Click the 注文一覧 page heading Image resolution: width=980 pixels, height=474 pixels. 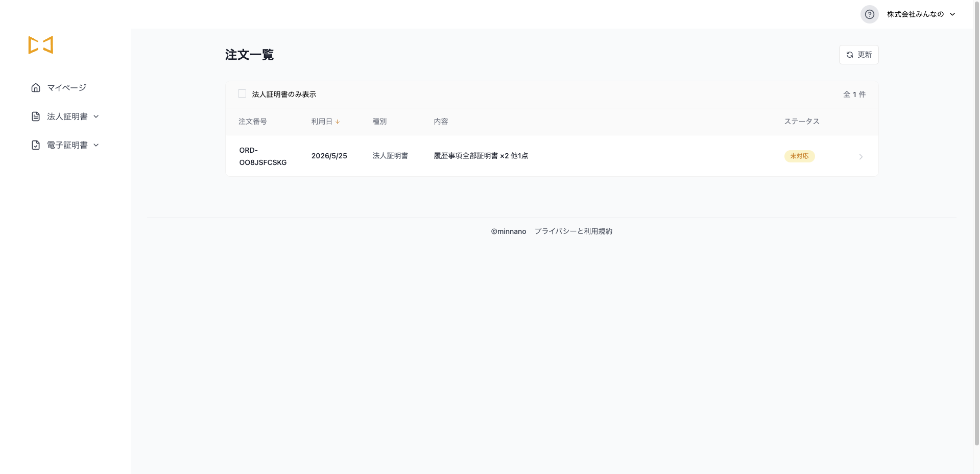click(x=249, y=55)
